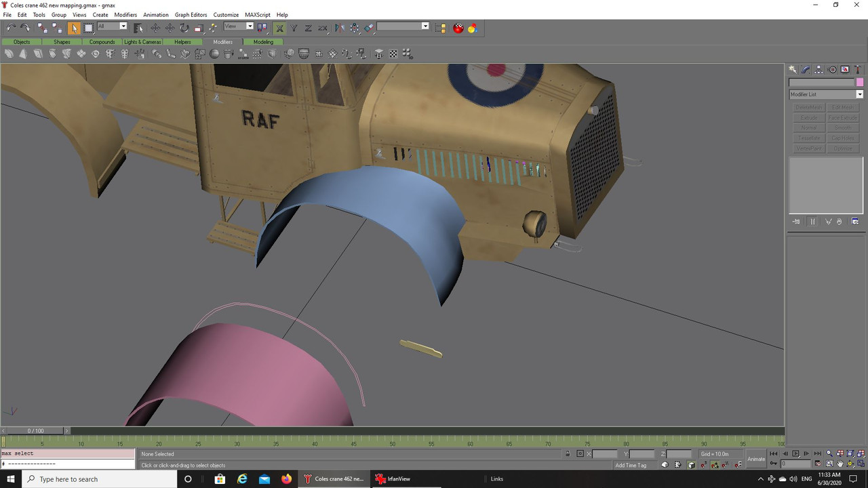
Task: Open the Customize menu
Action: (226, 14)
